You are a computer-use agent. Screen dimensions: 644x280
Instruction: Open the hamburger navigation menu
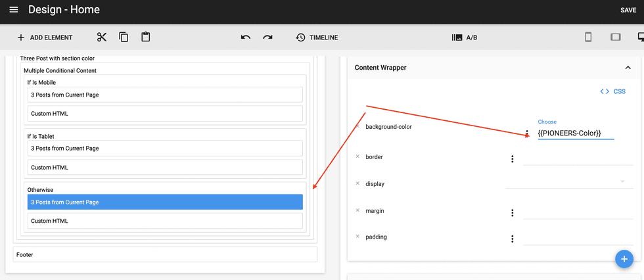point(14,10)
